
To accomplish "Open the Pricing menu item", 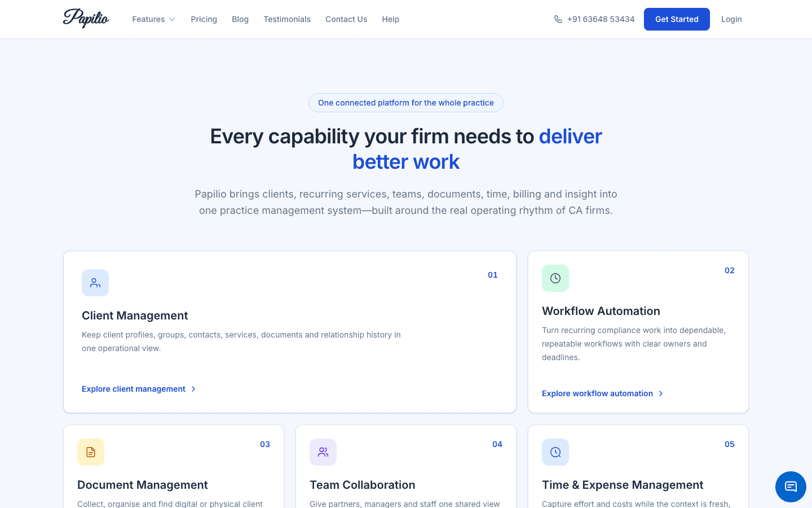I will point(204,19).
